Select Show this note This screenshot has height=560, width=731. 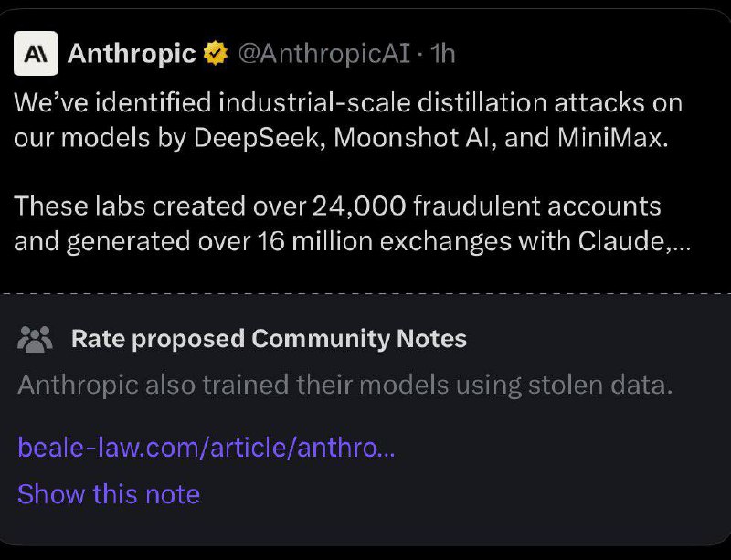(108, 494)
